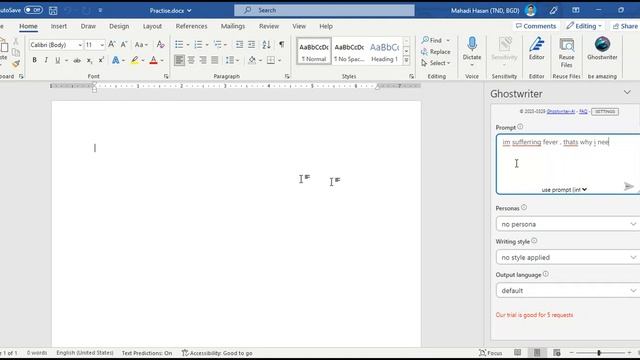Decrease paragraph indent

click(239, 44)
